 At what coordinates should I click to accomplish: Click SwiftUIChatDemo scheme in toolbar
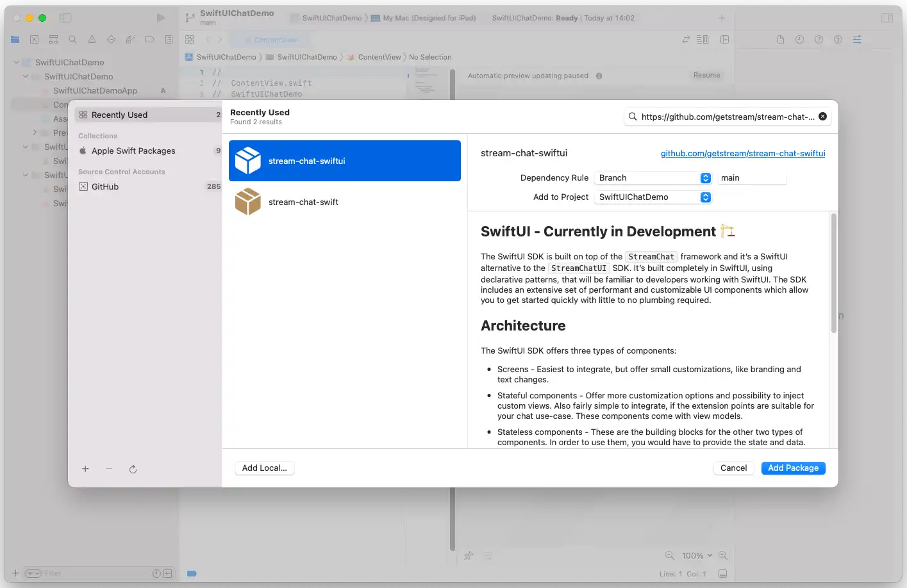(331, 18)
